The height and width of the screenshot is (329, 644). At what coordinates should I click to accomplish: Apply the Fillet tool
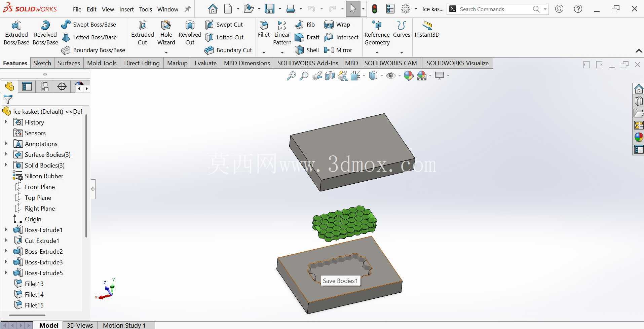tap(264, 29)
